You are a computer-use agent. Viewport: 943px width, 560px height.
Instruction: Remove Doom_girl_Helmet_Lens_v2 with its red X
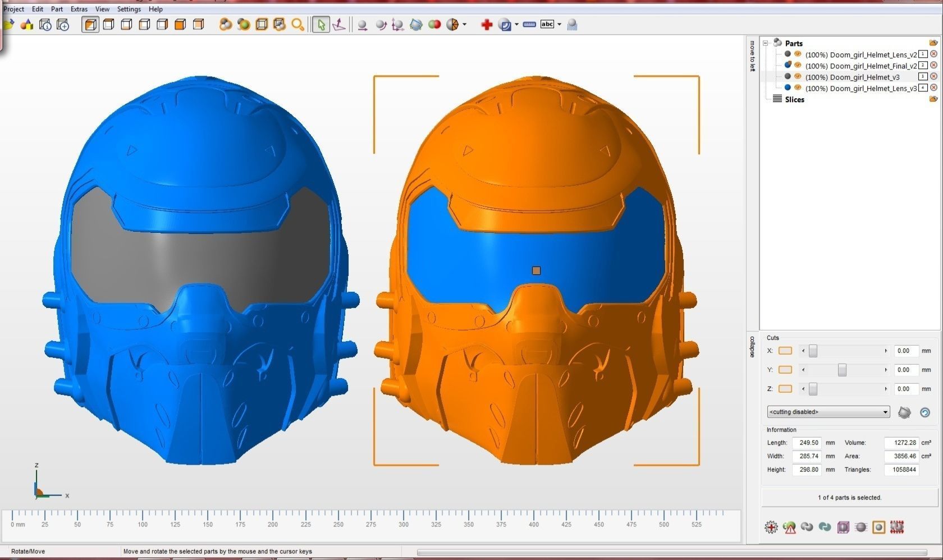(x=933, y=54)
